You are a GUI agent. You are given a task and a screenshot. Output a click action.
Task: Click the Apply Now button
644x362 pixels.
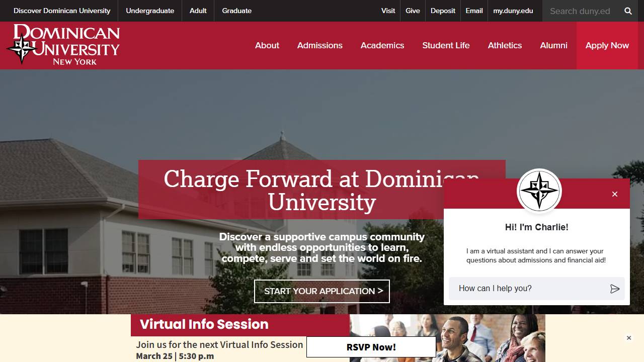[x=607, y=45]
